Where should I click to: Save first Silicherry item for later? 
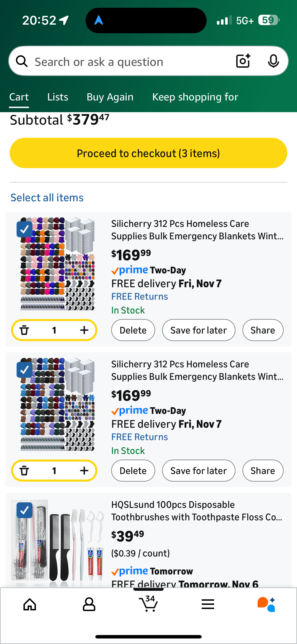(x=198, y=330)
